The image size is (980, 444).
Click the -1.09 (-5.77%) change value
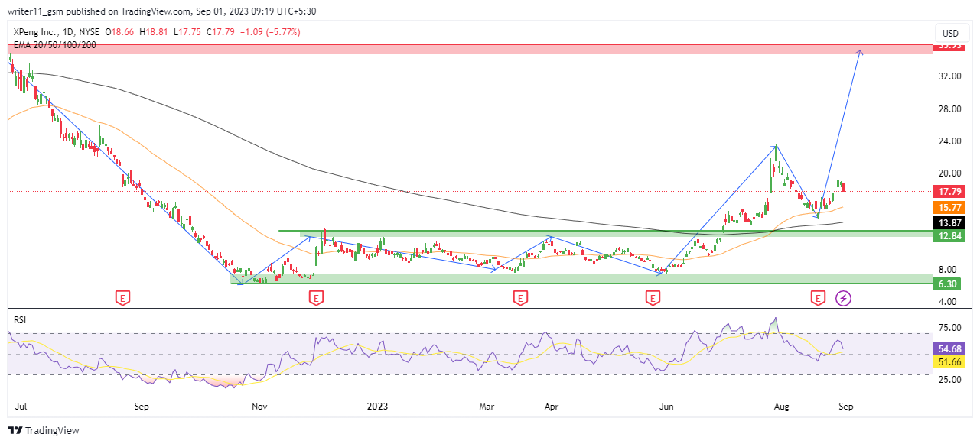(271, 32)
